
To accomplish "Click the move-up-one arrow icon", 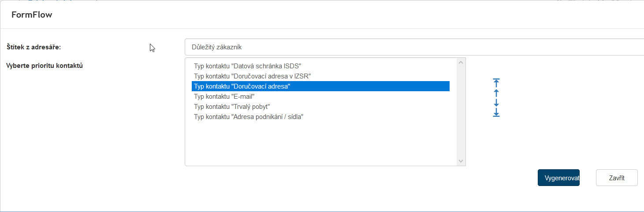I will 496,93.
